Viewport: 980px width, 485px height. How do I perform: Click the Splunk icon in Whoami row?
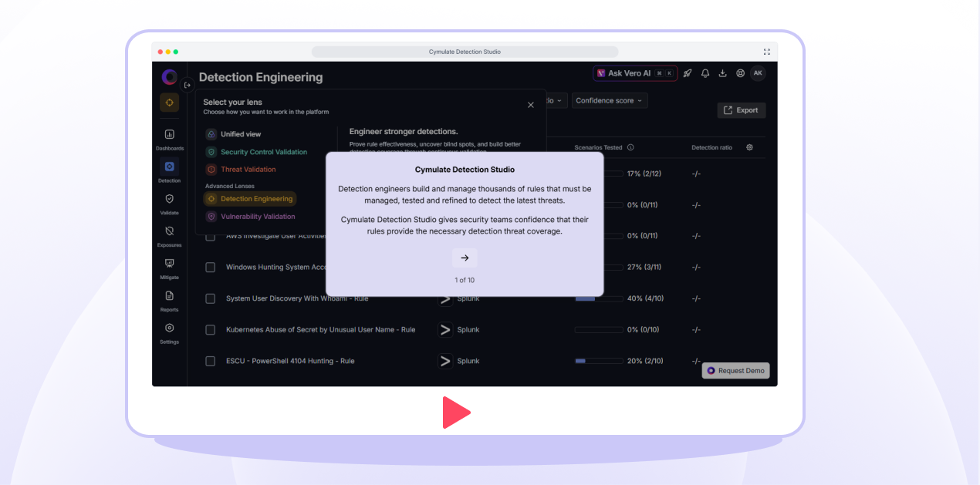(445, 300)
